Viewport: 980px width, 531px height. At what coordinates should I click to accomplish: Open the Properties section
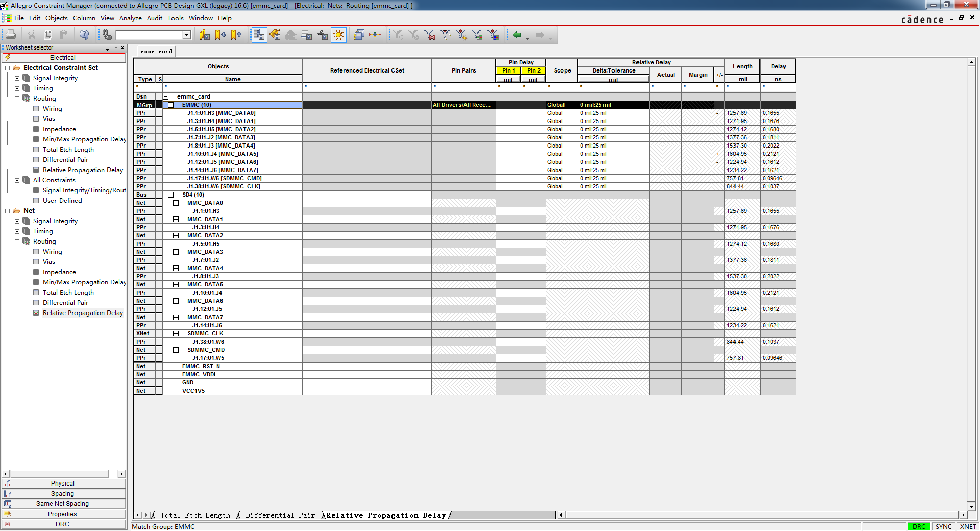point(63,514)
